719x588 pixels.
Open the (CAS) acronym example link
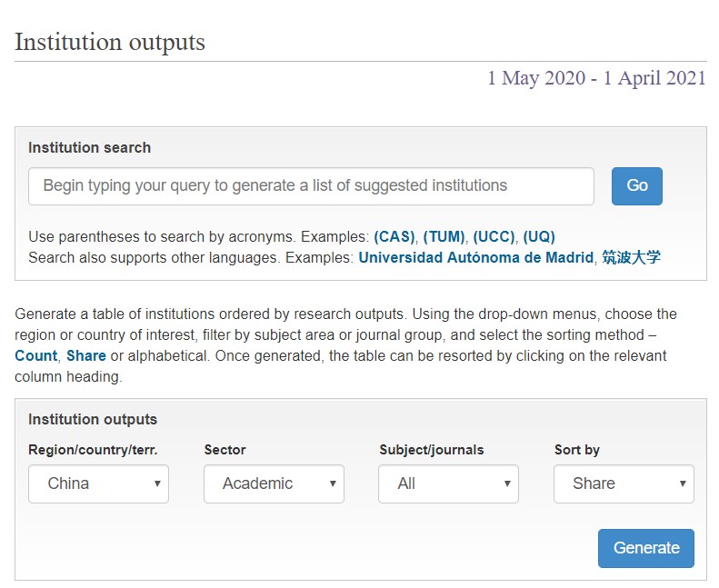click(x=394, y=237)
